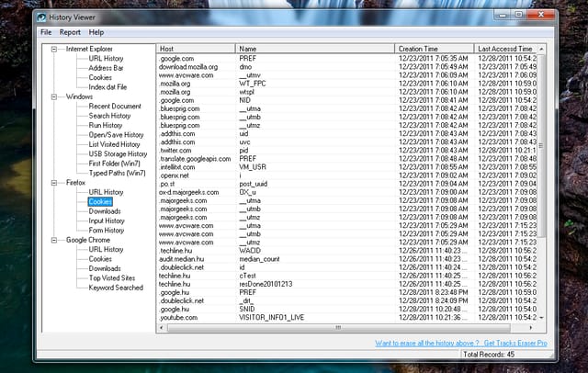Select the .twitter.com pid row

[x=347, y=151]
